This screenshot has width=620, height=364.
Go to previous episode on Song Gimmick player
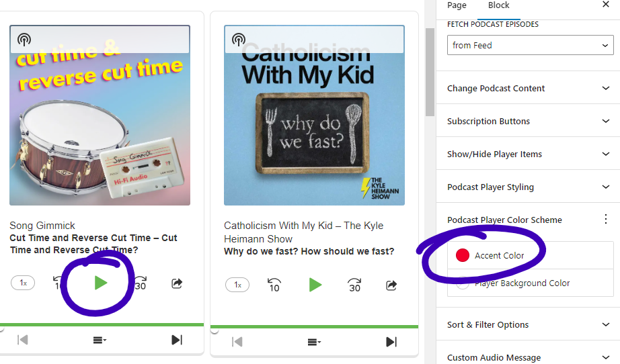(23, 340)
